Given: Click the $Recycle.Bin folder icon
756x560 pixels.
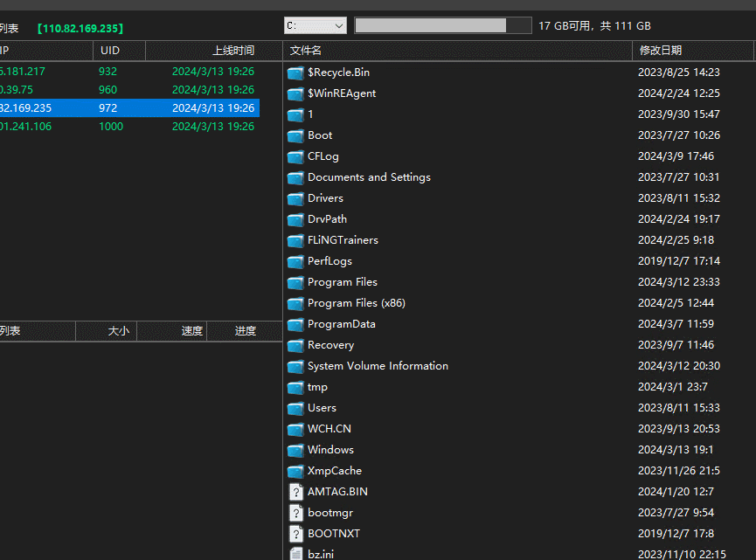Looking at the screenshot, I should coord(295,73).
